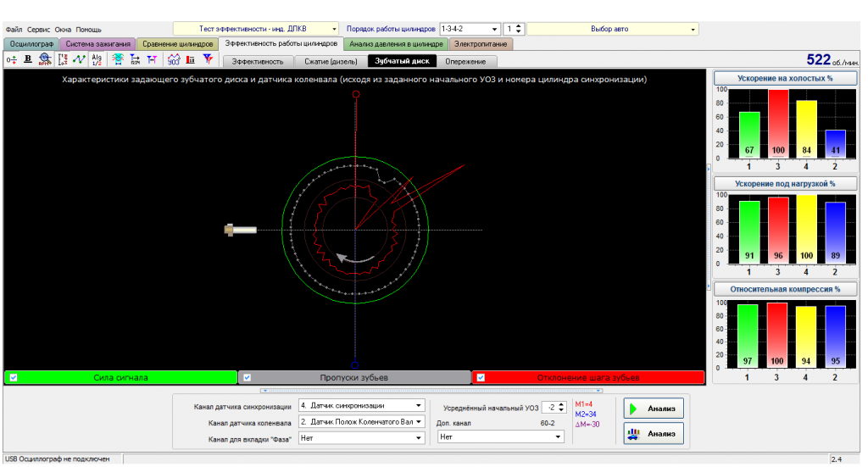Increase the Усреднённый начальный УОЗ value
This screenshot has height=467, width=868.
point(561,404)
